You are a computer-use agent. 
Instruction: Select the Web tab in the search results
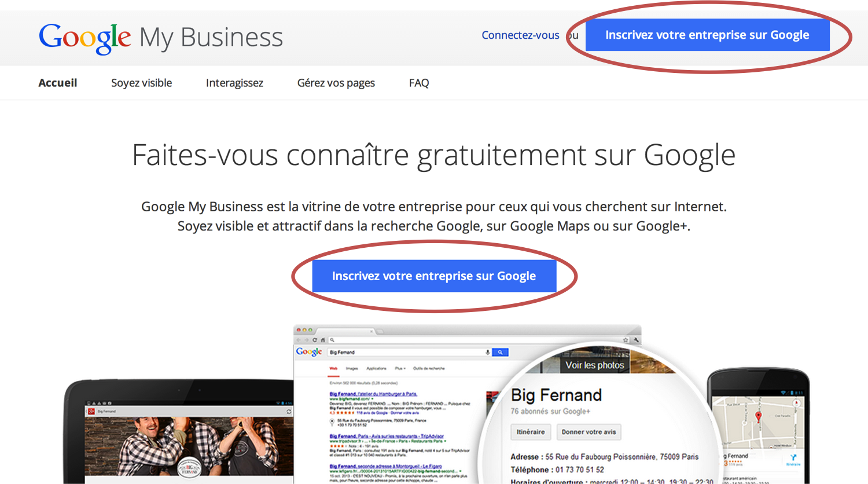[x=333, y=368]
